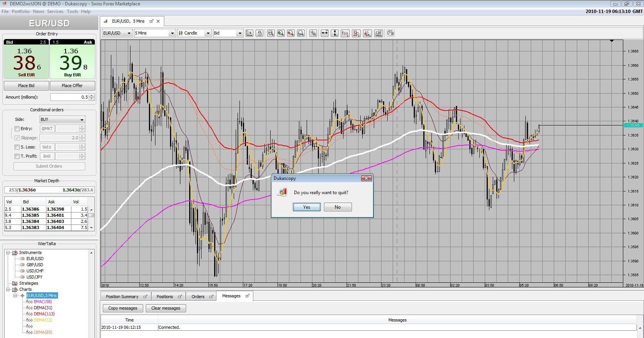Viewport: 644px width, 338px height.
Task: Select the DEMA(113) indicator in tree
Action: [44, 314]
